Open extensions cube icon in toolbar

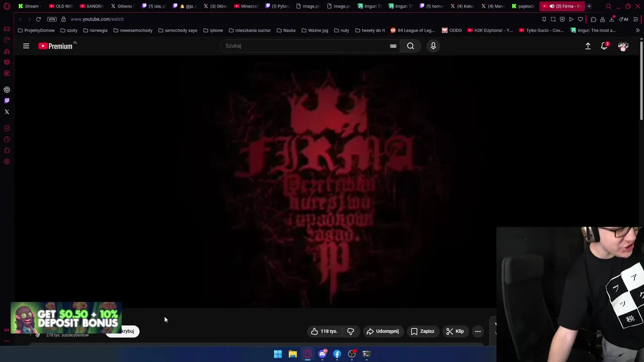[594, 19]
